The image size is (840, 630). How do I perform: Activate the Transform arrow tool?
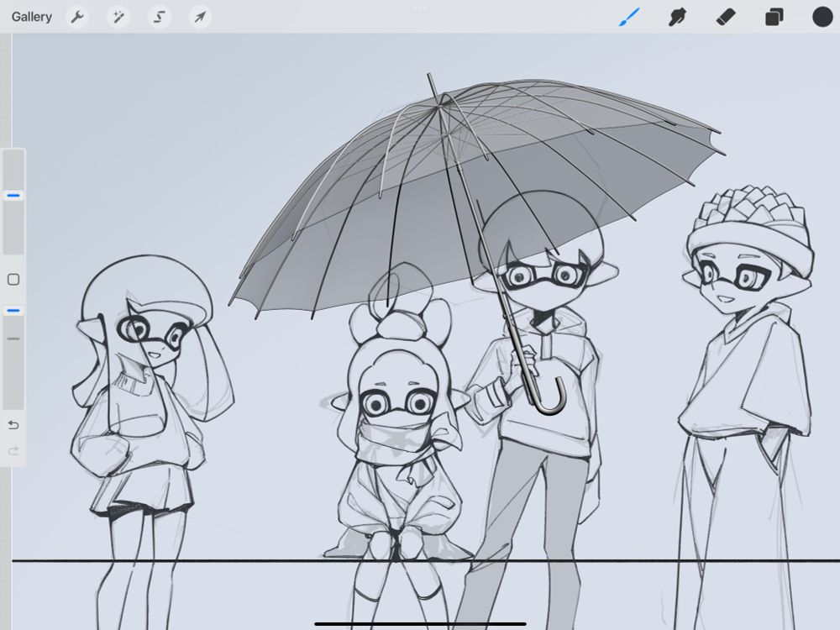(200, 17)
